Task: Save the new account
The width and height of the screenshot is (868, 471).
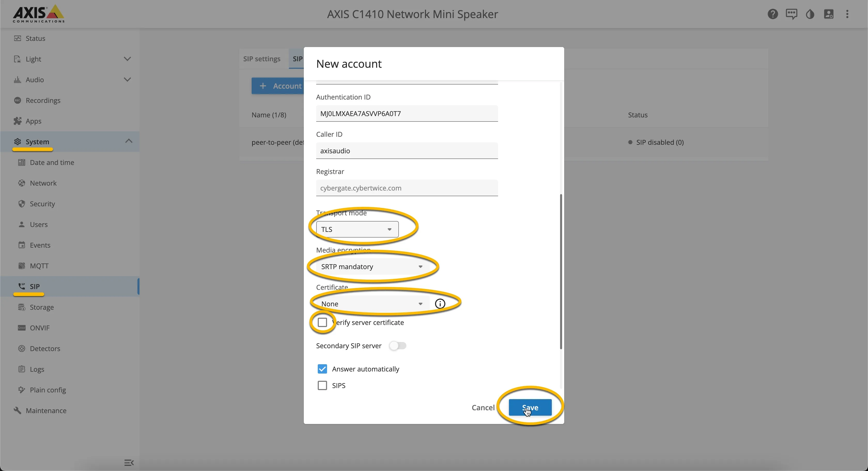Action: click(530, 407)
